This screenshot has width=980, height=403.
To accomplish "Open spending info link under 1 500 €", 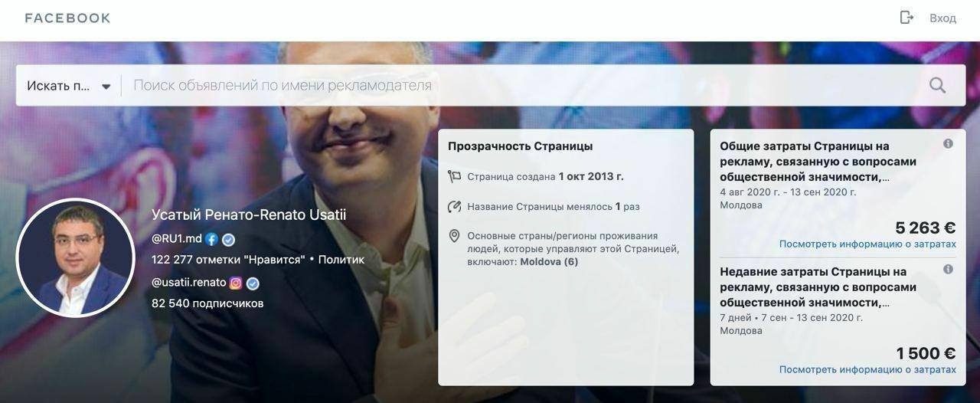I will pos(867,369).
